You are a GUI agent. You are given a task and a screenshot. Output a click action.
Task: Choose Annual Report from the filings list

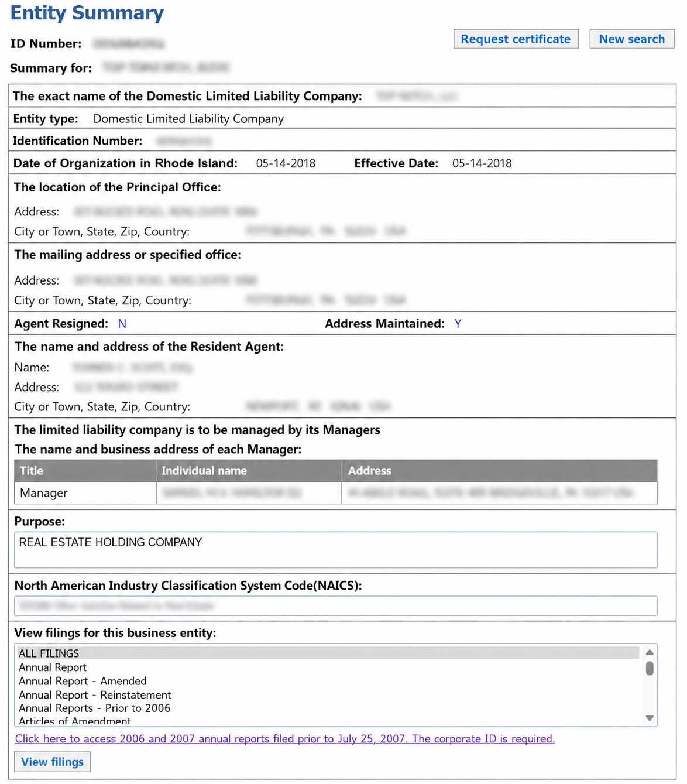coord(53,667)
